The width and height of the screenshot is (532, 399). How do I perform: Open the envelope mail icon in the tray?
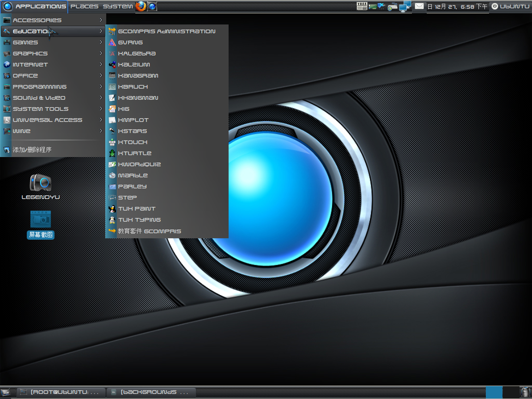click(x=419, y=6)
